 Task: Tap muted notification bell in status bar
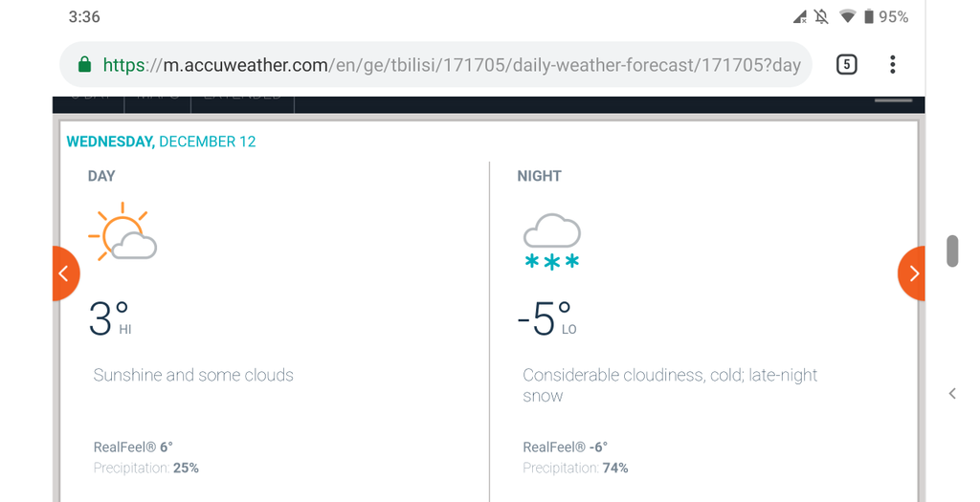(x=821, y=17)
